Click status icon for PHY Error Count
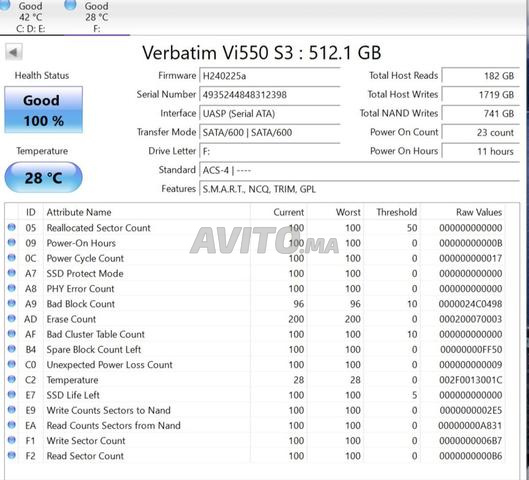 tap(11, 288)
